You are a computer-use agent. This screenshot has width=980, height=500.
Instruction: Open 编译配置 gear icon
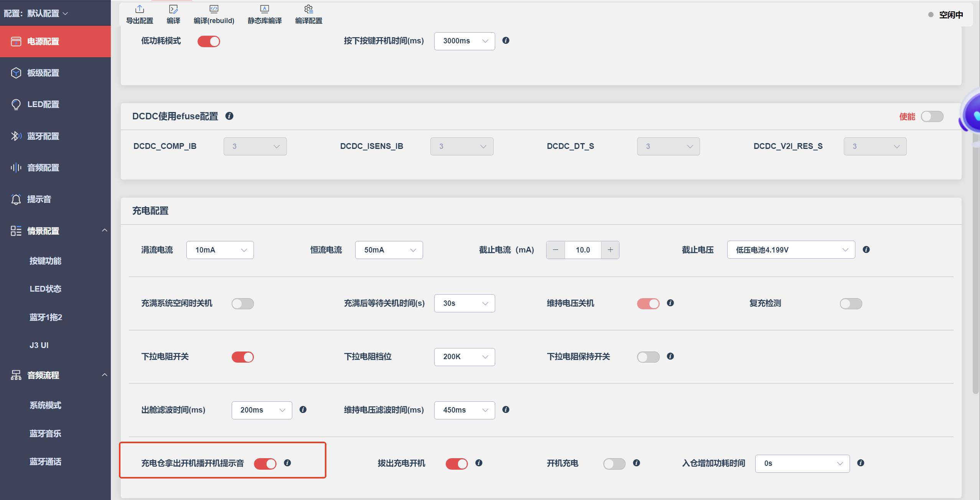[309, 9]
